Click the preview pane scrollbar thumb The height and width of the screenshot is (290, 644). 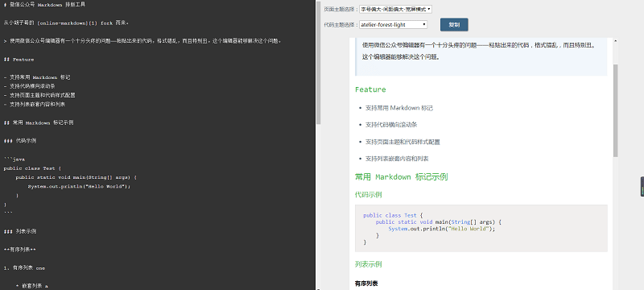(615, 110)
